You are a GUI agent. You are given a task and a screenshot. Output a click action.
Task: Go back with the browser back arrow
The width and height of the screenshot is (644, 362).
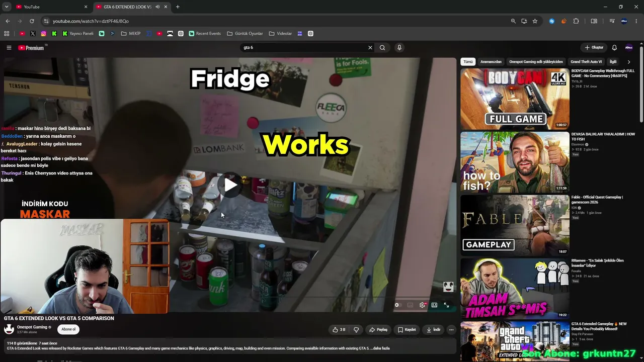point(8,21)
